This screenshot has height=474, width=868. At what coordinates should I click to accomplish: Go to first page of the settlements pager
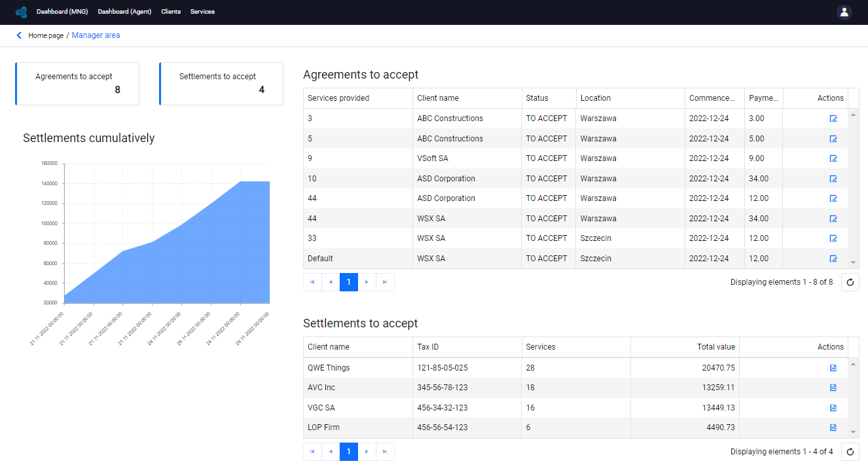(x=312, y=452)
